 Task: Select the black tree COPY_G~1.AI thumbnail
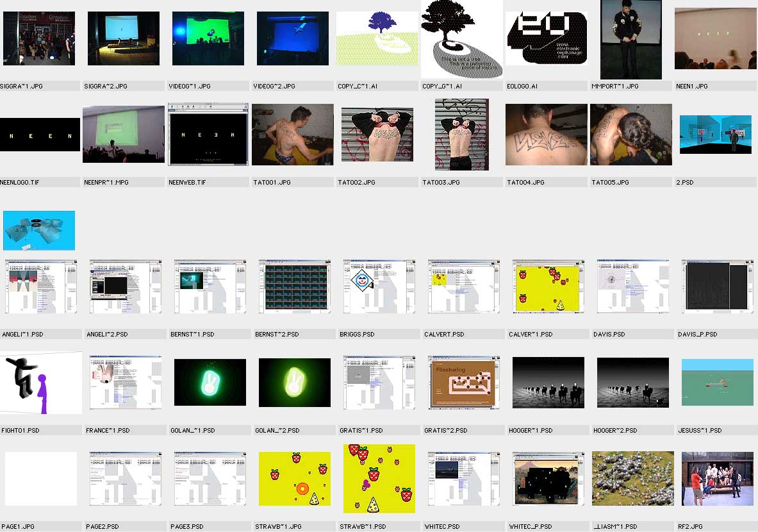click(461, 38)
